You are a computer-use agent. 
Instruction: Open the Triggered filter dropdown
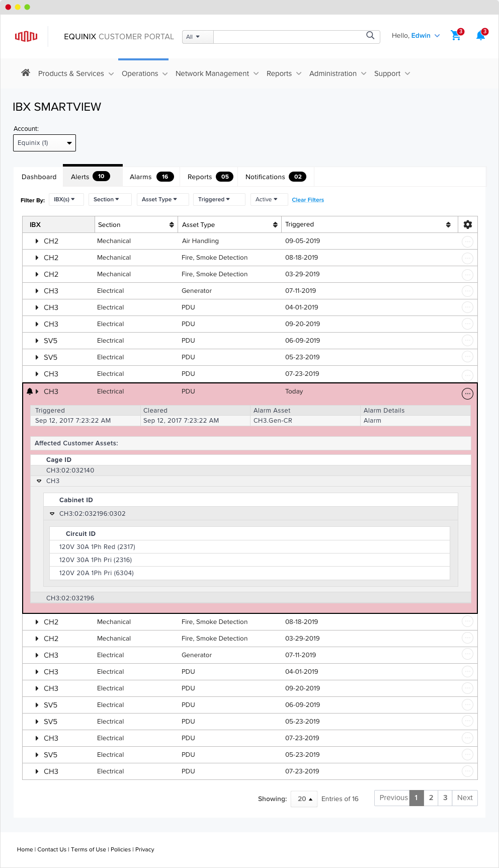pos(219,199)
